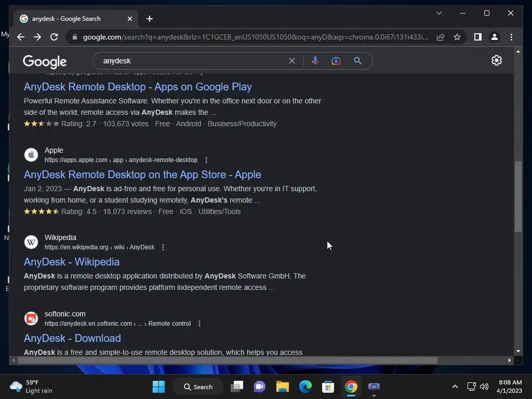Click the scroll down arrow
Image resolution: width=532 pixels, height=399 pixels.
tap(518, 351)
